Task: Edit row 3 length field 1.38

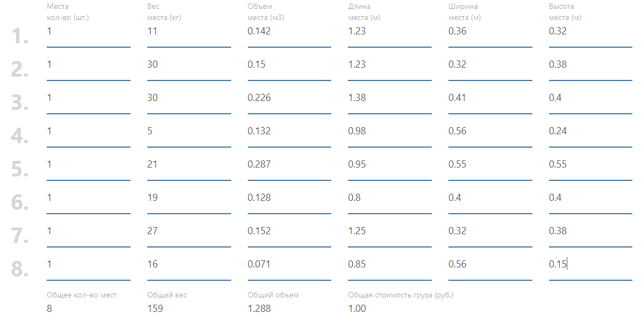Action: tap(390, 98)
